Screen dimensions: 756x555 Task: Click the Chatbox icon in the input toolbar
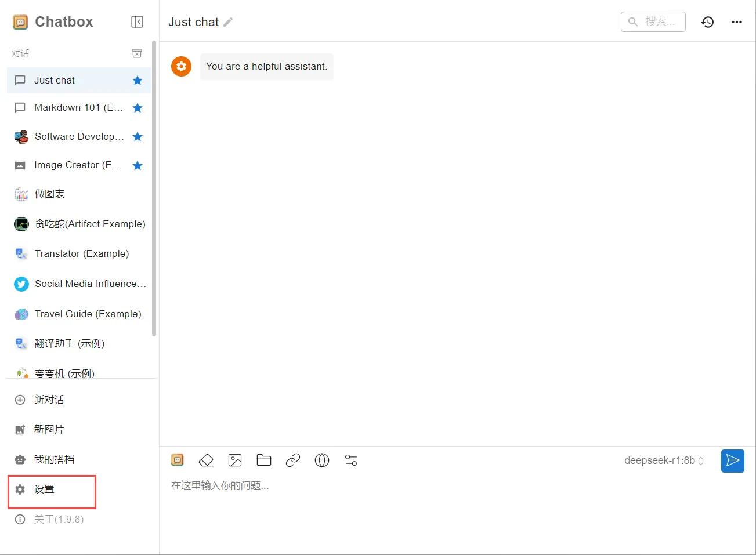178,460
